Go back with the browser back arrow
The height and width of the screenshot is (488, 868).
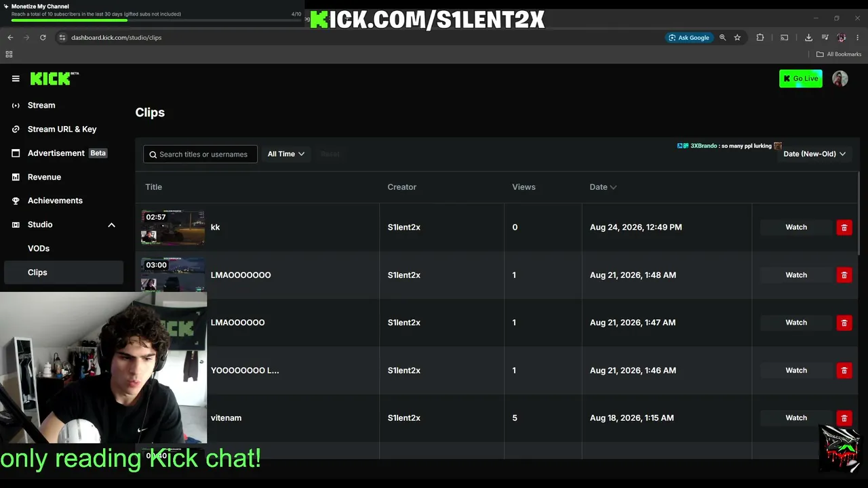coord(10,37)
